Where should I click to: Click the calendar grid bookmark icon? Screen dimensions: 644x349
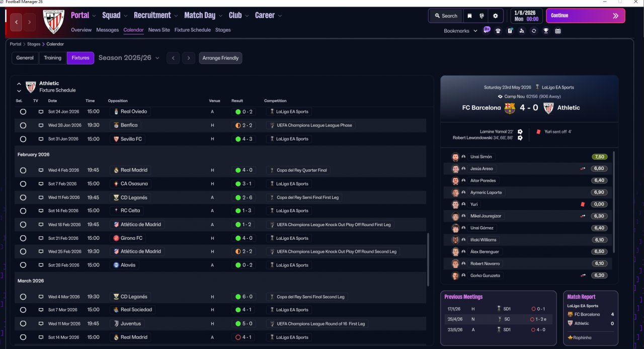557,31
